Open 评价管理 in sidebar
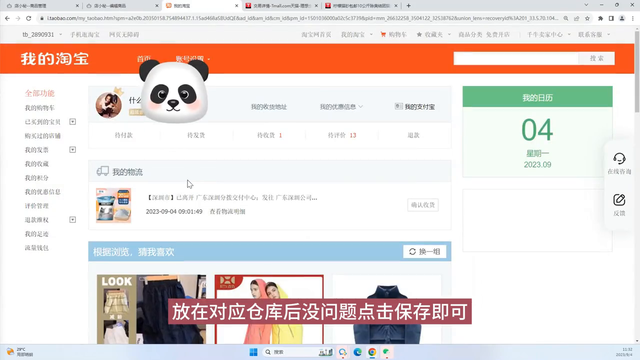The width and height of the screenshot is (640, 360). [x=37, y=206]
